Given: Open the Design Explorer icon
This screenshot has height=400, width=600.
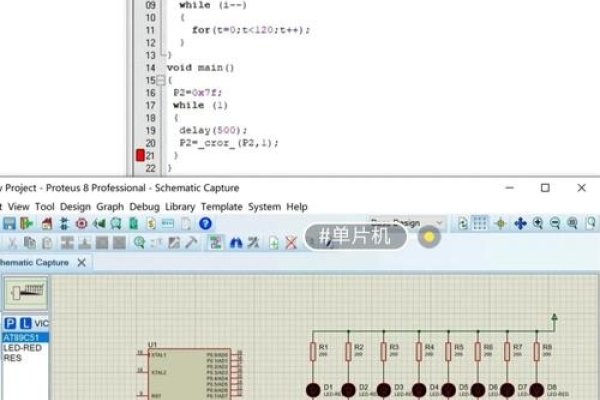Looking at the screenshot, I should (133, 223).
